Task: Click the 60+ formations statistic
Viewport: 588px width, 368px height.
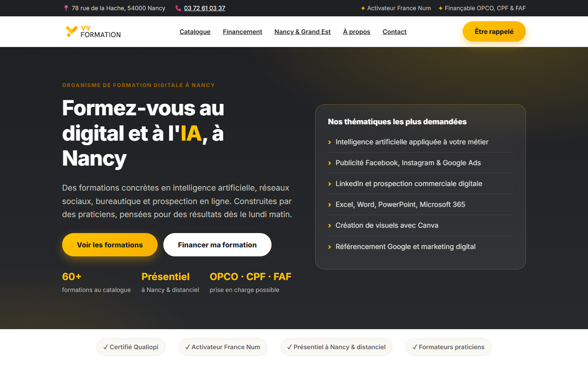Action: click(96, 283)
